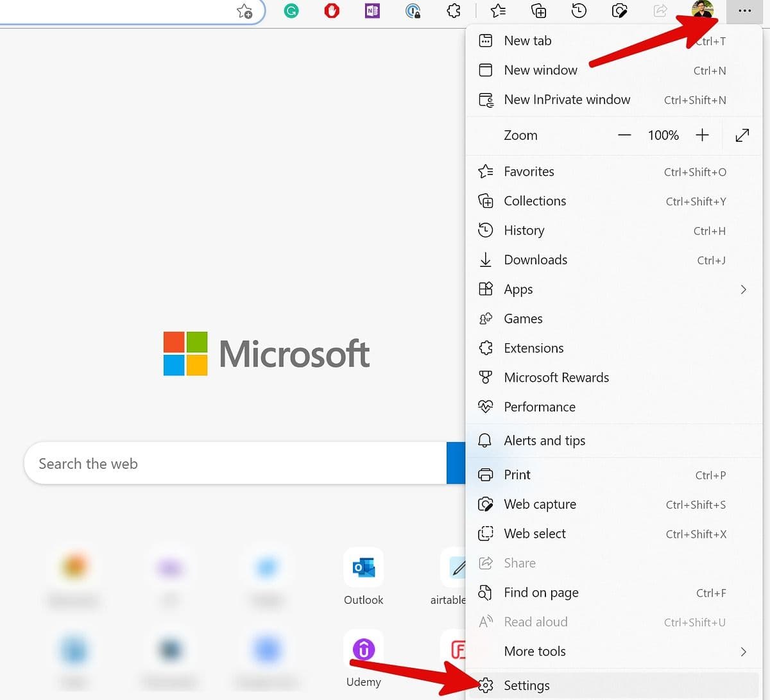This screenshot has height=700, width=770.
Task: Open History from the toolbar icon
Action: pyautogui.click(x=578, y=11)
